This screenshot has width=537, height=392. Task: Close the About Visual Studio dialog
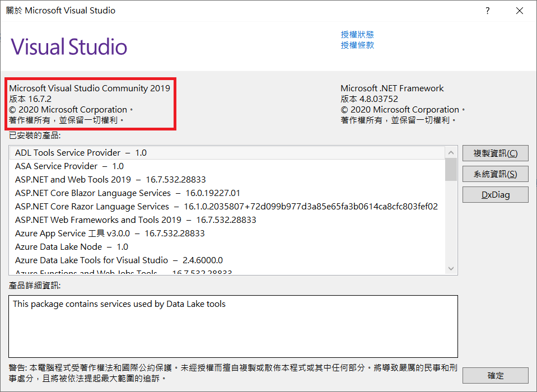[x=520, y=11]
